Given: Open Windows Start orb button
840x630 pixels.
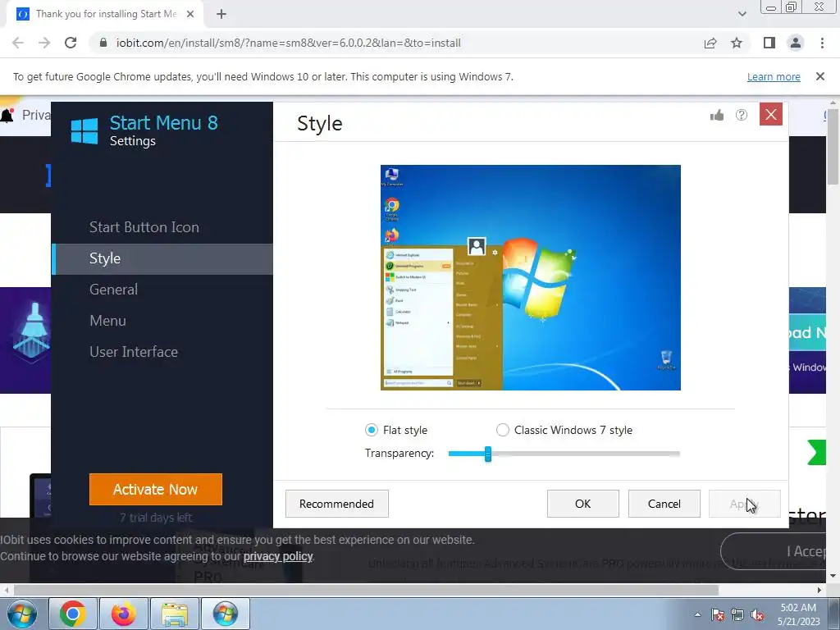Looking at the screenshot, I should [x=21, y=614].
